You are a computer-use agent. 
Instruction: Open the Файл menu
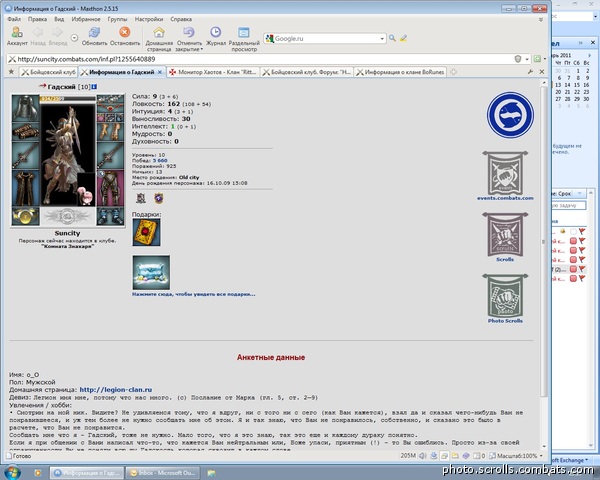14,19
